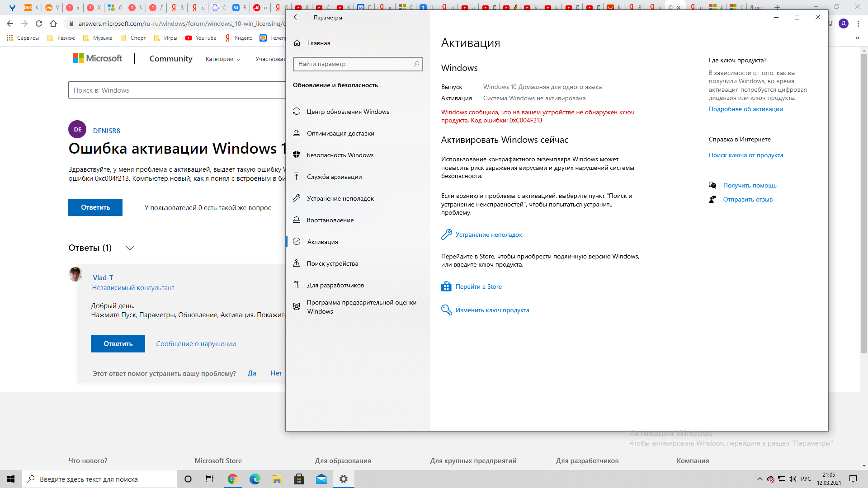This screenshot has height=488, width=868.
Task: Click wrench icon for Устранение неполадок
Action: coord(446,235)
